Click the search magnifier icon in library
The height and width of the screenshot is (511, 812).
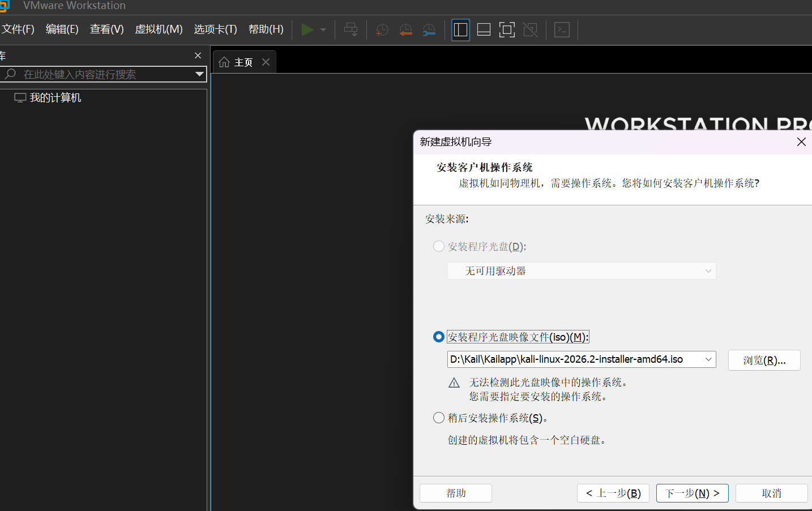10,74
